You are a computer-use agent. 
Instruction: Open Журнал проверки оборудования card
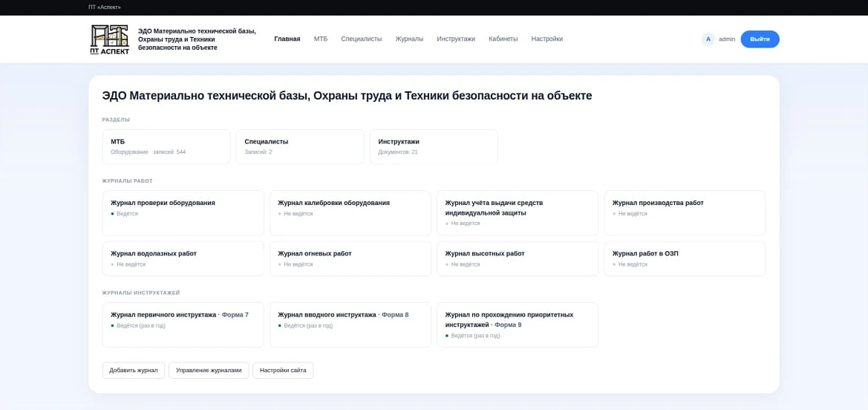pyautogui.click(x=183, y=213)
